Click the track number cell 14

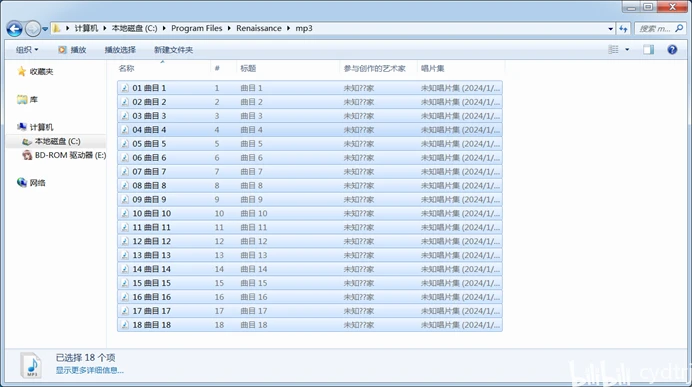coord(219,269)
